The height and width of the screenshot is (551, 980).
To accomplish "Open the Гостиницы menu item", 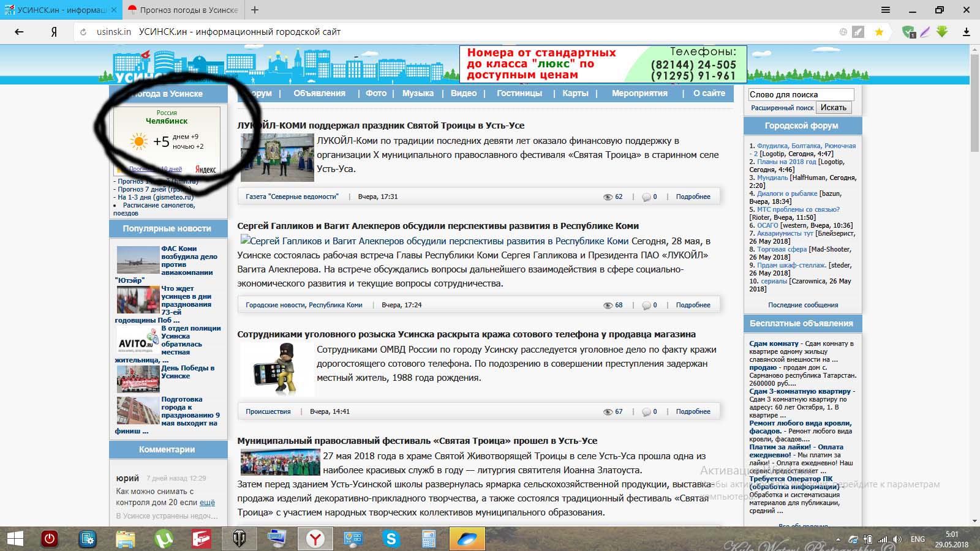I will point(519,93).
